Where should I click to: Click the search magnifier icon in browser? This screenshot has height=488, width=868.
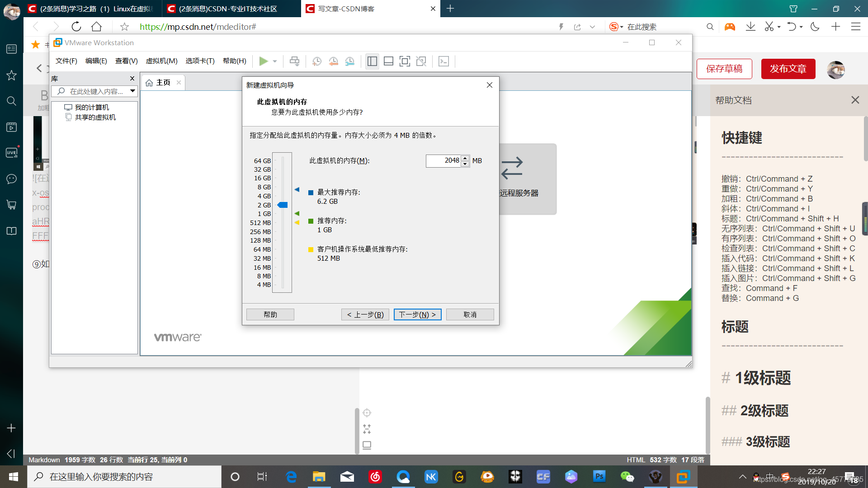tap(710, 27)
